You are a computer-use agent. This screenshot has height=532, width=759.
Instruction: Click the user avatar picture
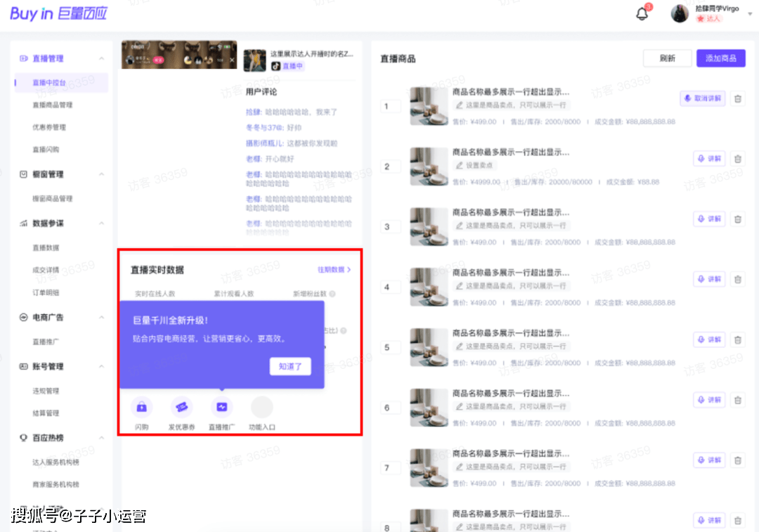coord(679,13)
